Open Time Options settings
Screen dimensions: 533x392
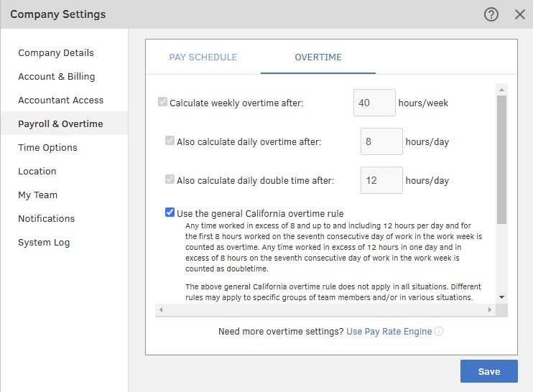point(47,147)
